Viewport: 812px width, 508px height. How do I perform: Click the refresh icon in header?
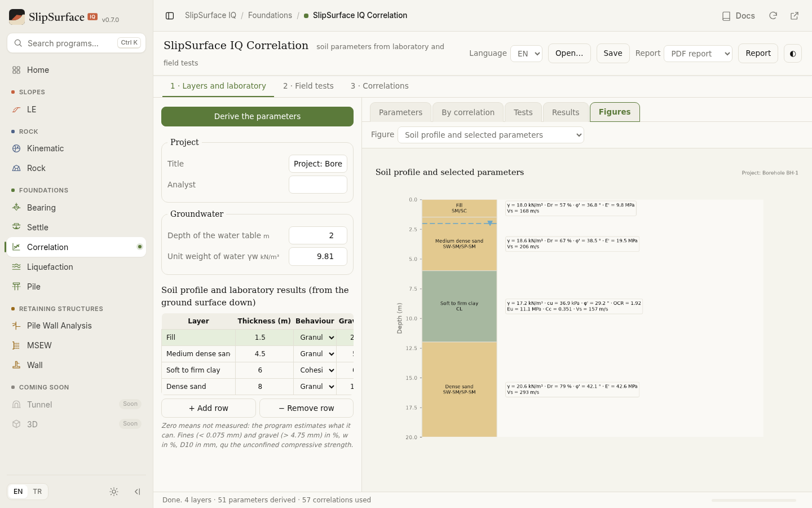773,16
